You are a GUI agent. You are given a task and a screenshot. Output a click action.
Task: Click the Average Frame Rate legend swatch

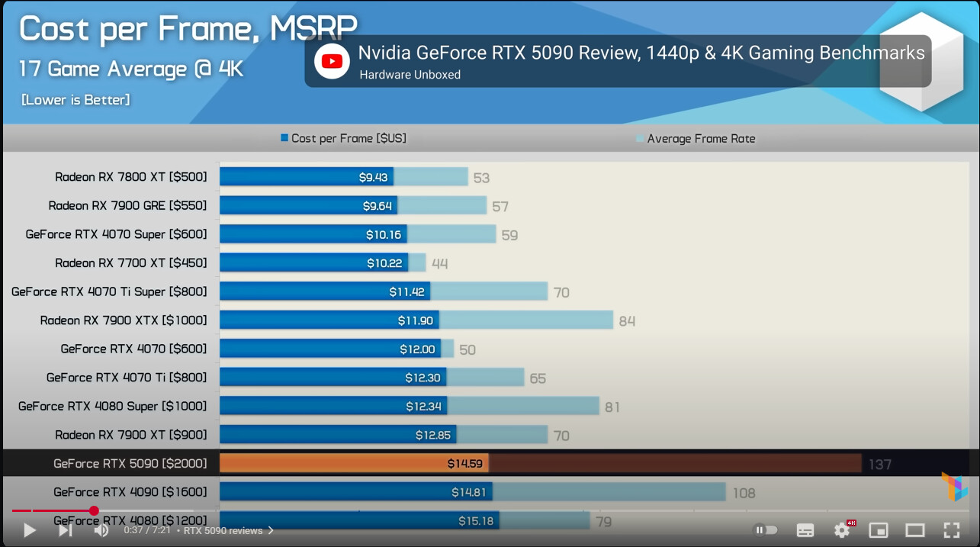pos(640,138)
